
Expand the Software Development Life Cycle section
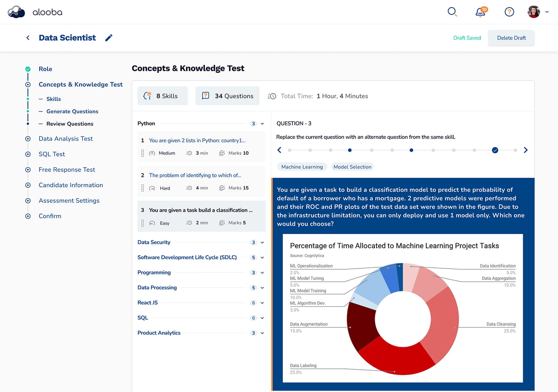tap(262, 258)
